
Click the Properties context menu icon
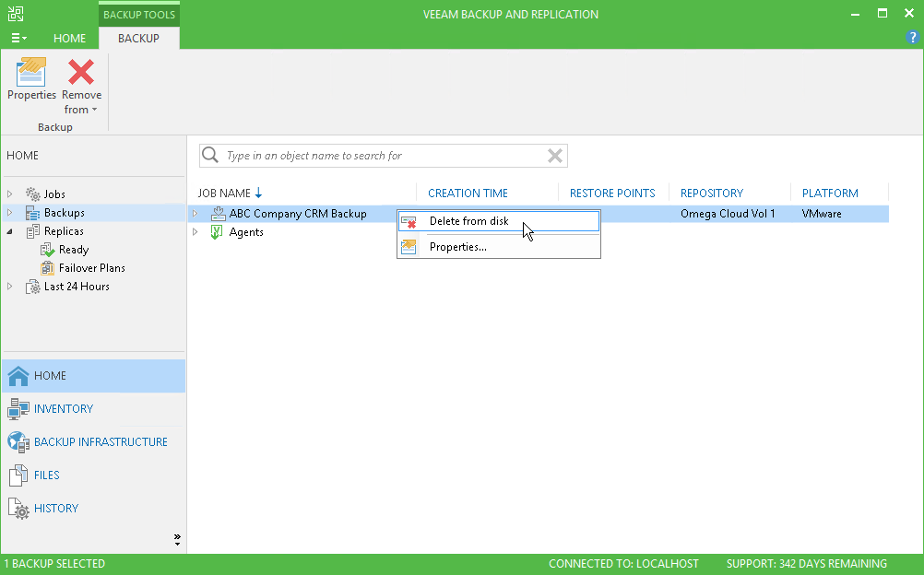(x=409, y=247)
